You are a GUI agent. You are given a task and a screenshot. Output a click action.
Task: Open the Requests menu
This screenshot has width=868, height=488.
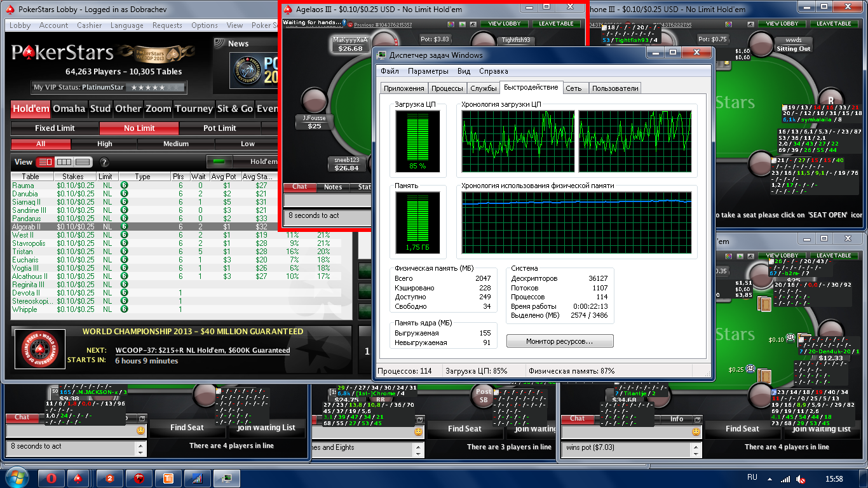pos(167,25)
